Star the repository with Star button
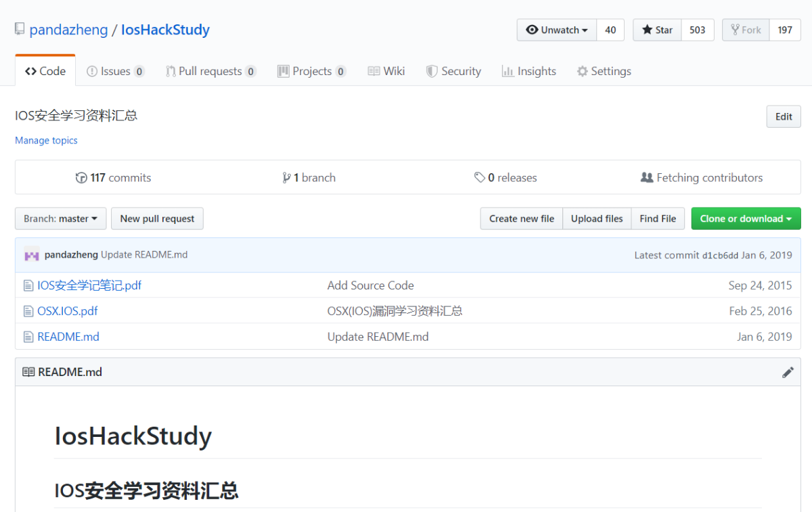 [x=657, y=30]
